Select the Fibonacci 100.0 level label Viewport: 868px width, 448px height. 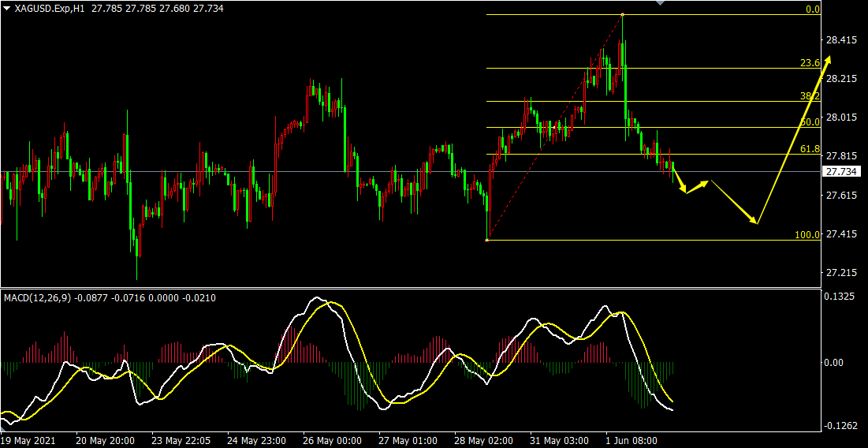[x=807, y=234]
